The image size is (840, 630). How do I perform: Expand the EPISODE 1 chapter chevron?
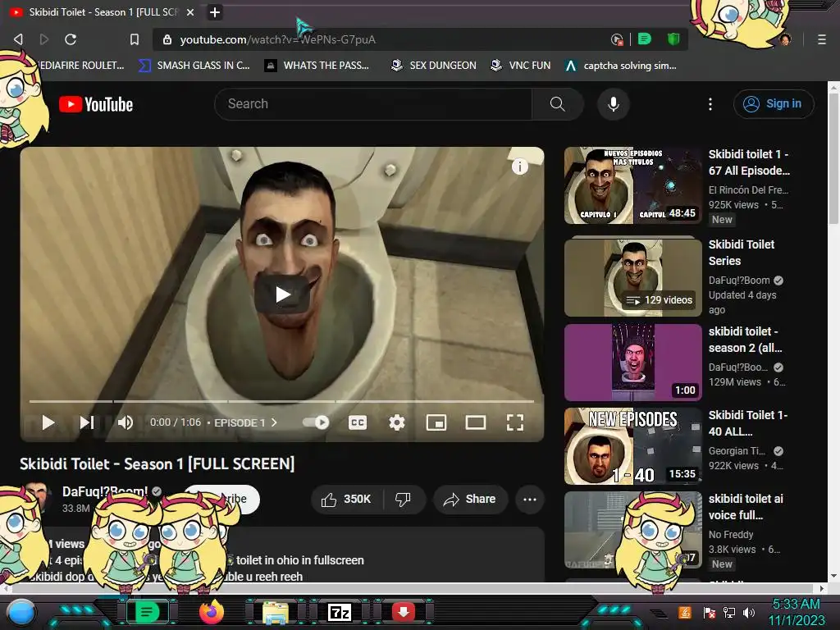click(274, 422)
